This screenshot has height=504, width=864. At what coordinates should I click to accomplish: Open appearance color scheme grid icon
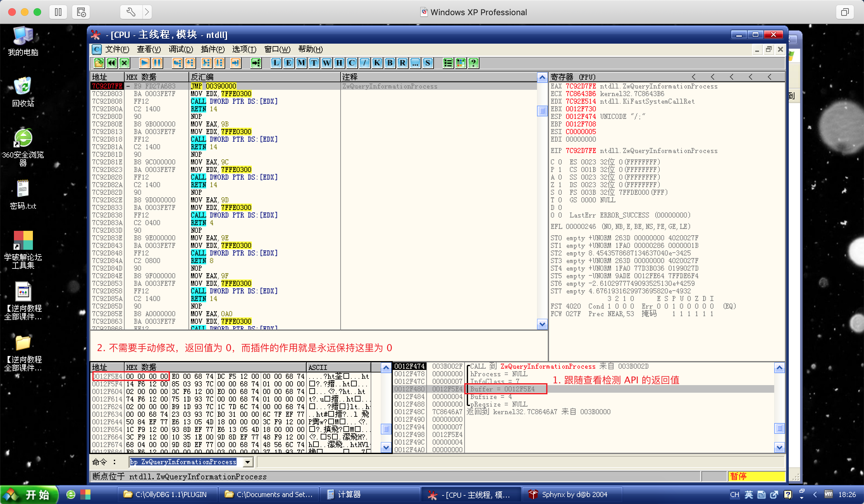pos(461,63)
